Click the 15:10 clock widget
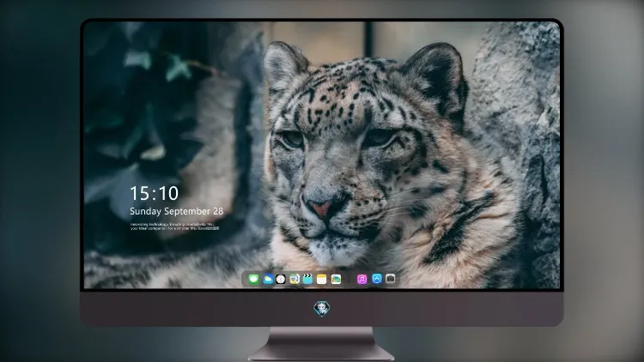The height and width of the screenshot is (362, 644). (155, 193)
